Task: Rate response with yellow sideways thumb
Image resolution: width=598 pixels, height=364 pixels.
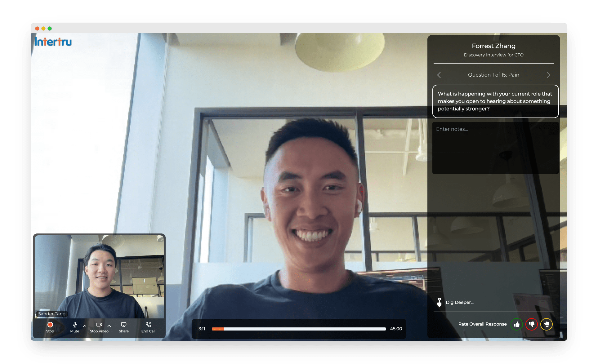Action: (546, 324)
